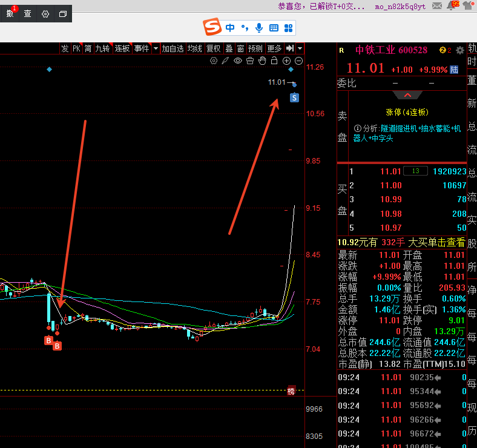Click the analysis info circle icon by 分析
This screenshot has width=477, height=448.
pyautogui.click(x=358, y=128)
